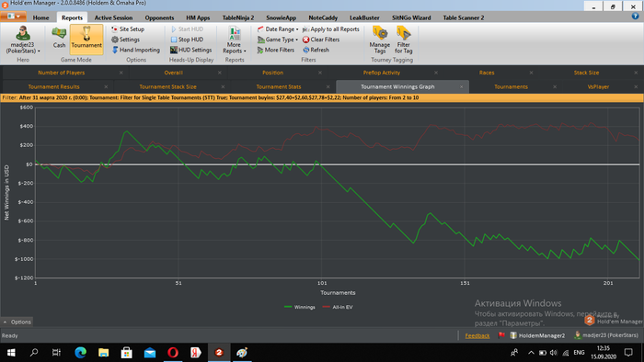Viewport: 644px width, 362px height.
Task: Click the Feedback link
Action: click(x=477, y=335)
